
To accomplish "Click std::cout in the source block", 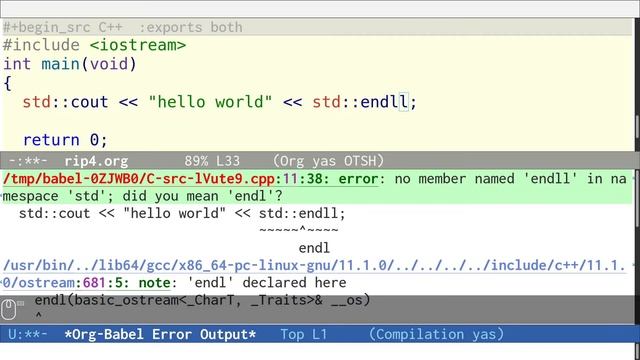I will pos(65,102).
